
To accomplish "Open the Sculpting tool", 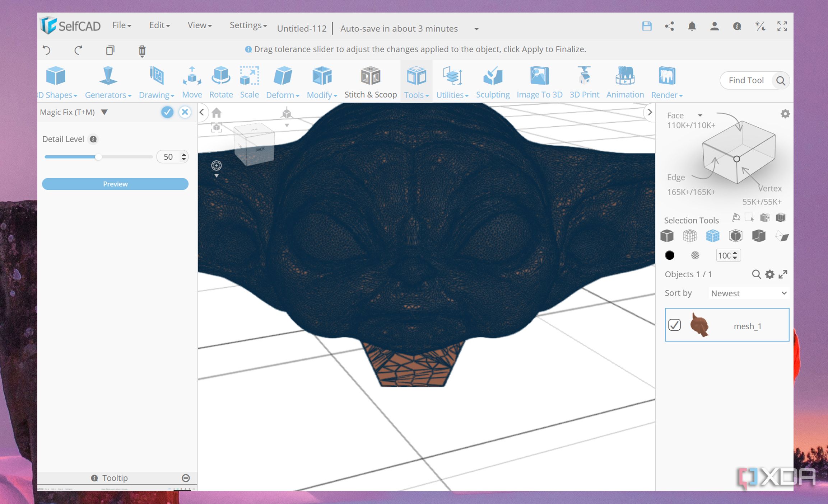I will pos(493,82).
